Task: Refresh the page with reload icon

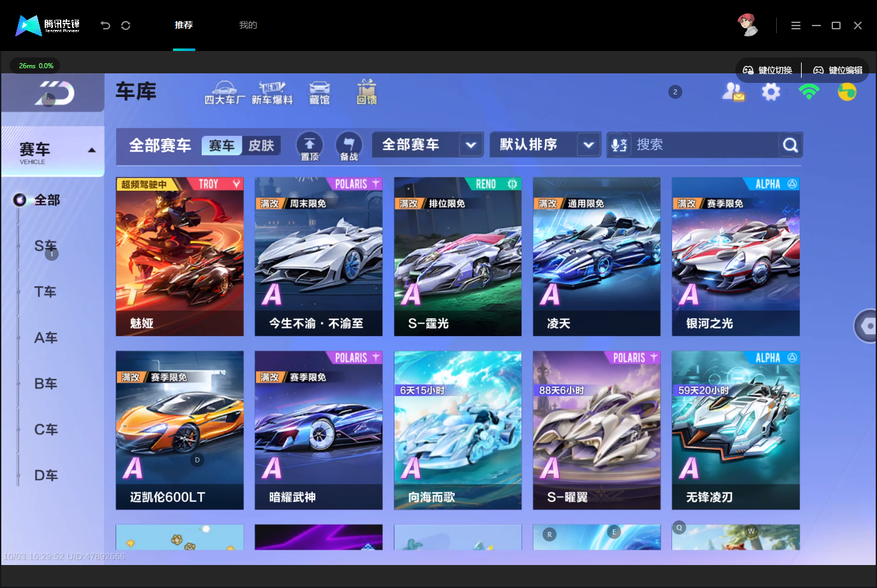Action: tap(126, 26)
